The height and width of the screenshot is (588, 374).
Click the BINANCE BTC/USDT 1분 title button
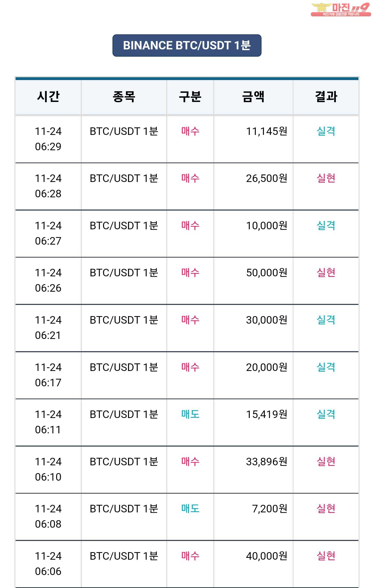pos(187,45)
